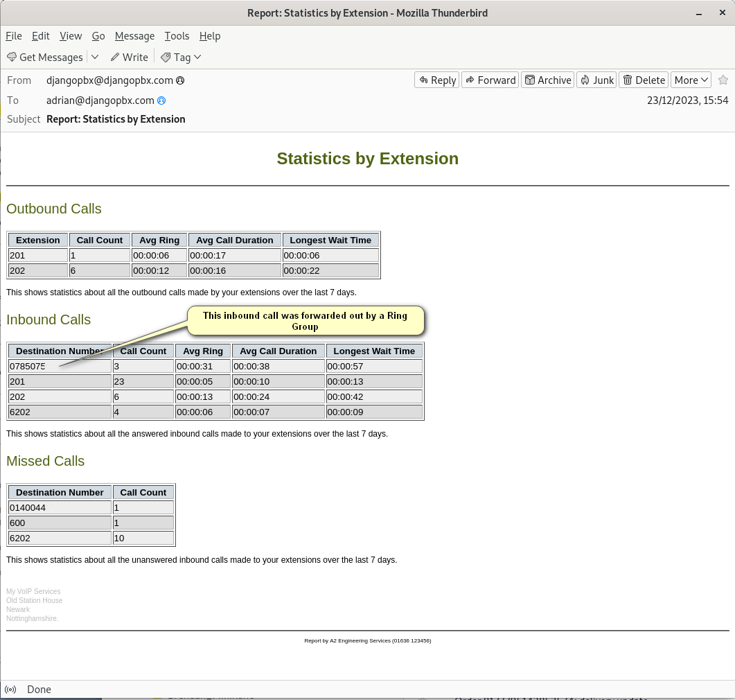Screen dimensions: 735x700
Task: Click the Write new message button
Action: pos(129,58)
